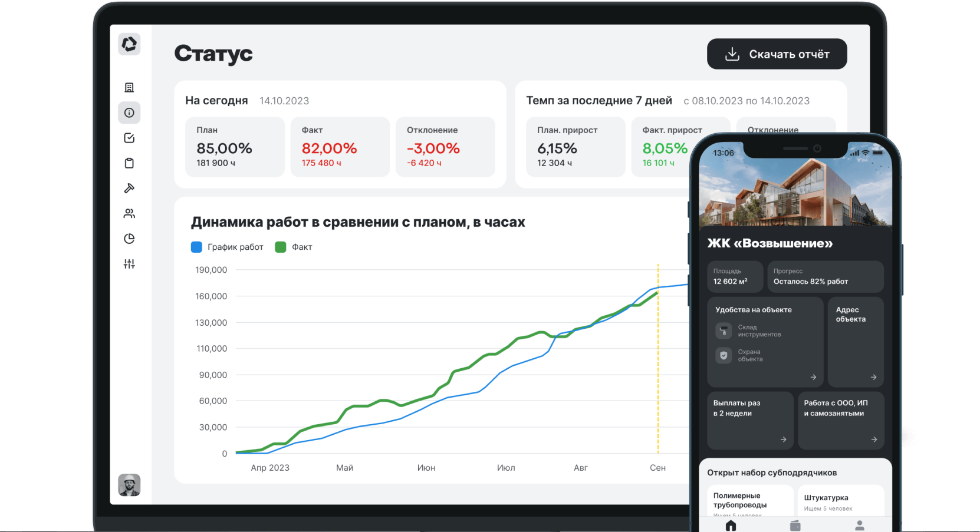This screenshot has width=980, height=532.
Task: Tap the phone signal strength icon
Action: (x=854, y=153)
